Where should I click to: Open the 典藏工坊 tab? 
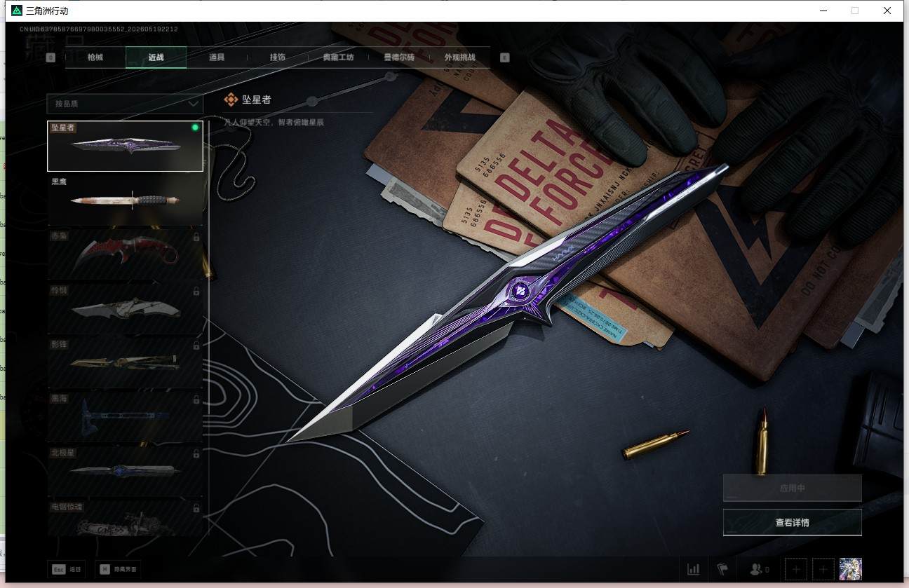(x=338, y=57)
